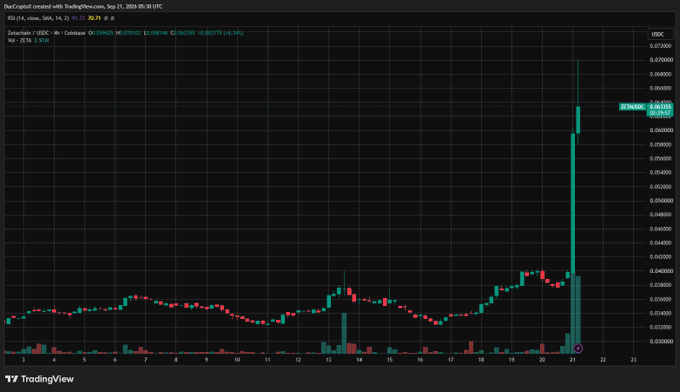Click date 21 on the time axis
This screenshot has width=680, height=392.
point(572,360)
